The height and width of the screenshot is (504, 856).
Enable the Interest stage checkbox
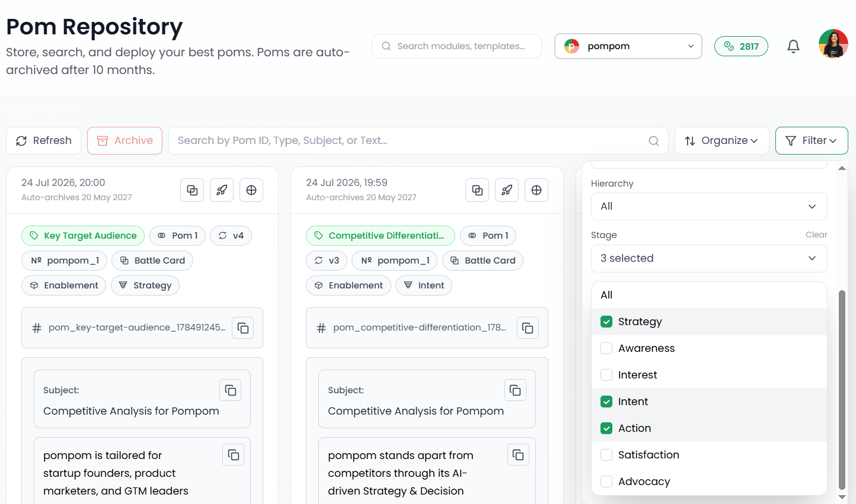[x=606, y=375]
